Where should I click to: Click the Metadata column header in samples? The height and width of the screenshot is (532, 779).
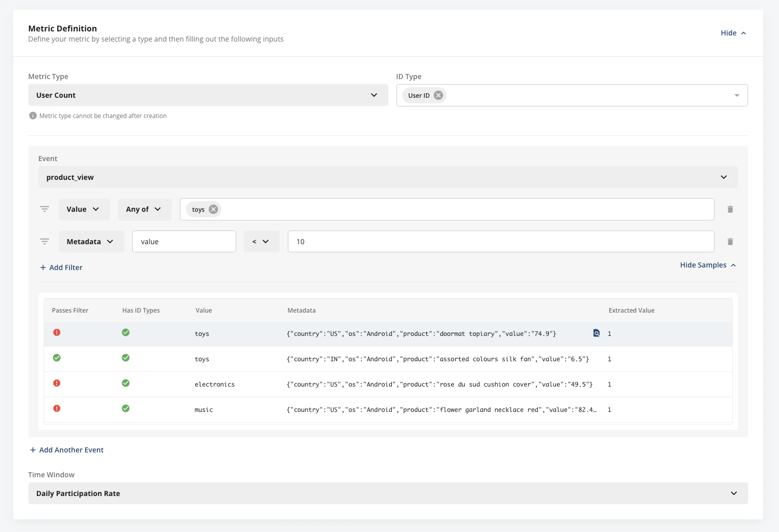[302, 311]
